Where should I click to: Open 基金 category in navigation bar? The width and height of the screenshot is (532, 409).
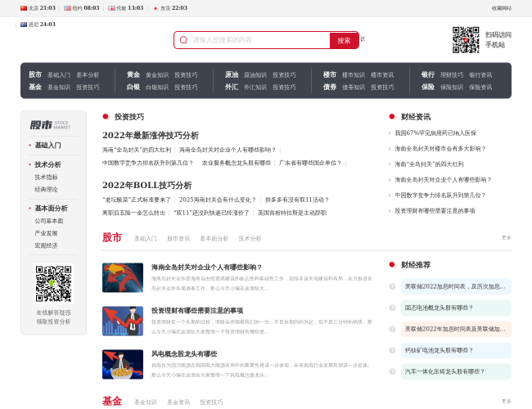click(x=35, y=87)
